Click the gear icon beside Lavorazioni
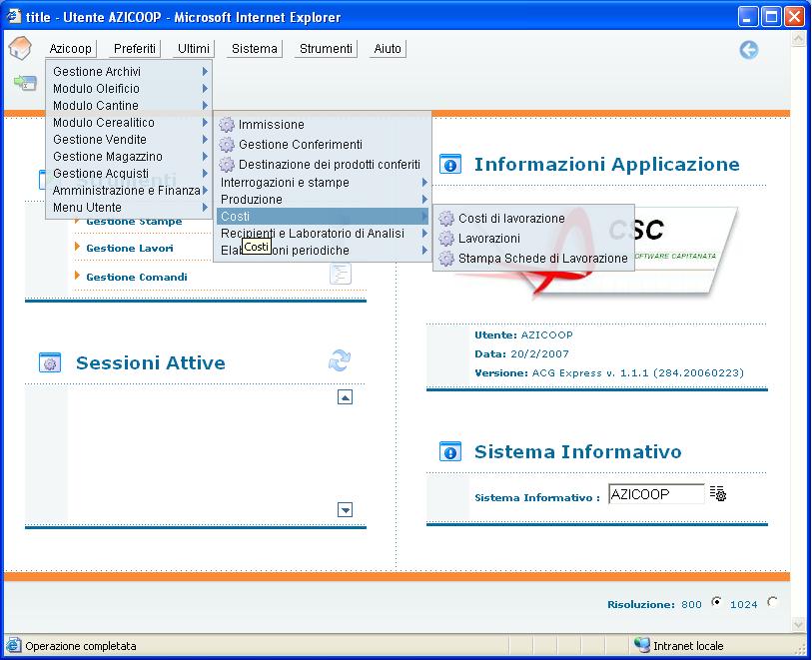Screen dimensions: 812x660 pyautogui.click(x=446, y=238)
